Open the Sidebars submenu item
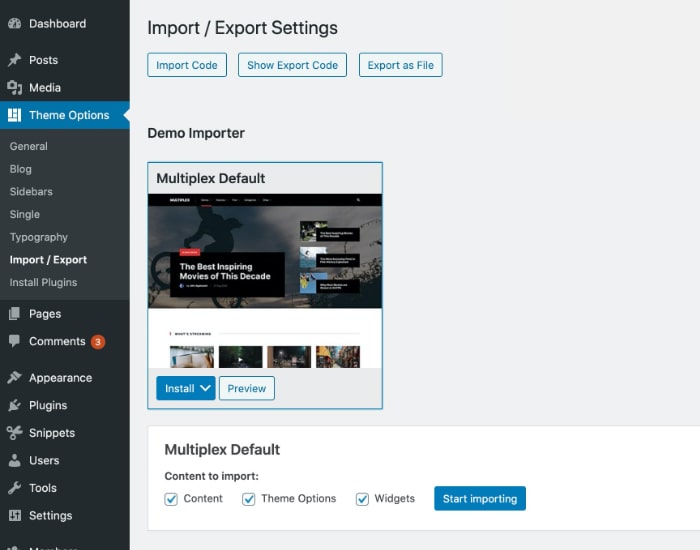The height and width of the screenshot is (550, 700). pos(31,192)
